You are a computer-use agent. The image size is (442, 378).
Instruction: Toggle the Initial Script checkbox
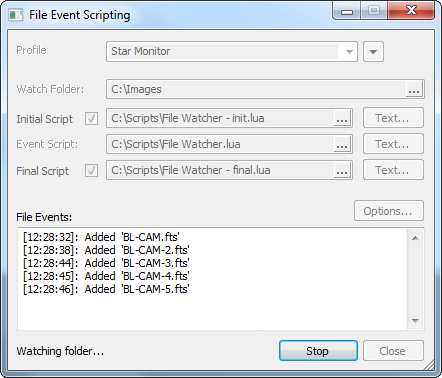[91, 118]
